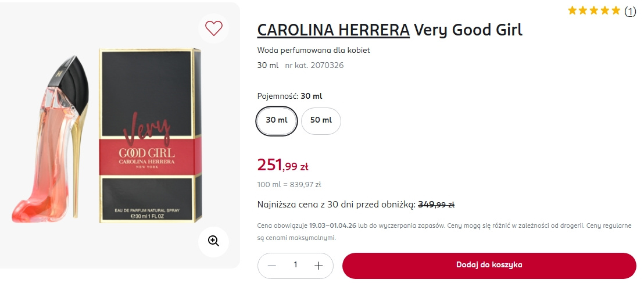Click the magnifier zoom icon on the image
The image size is (644, 283).
tap(214, 241)
